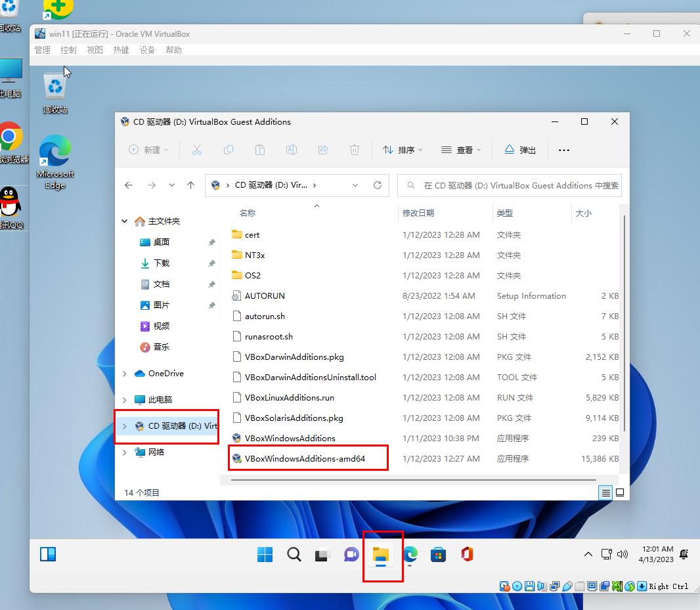
Task: Open the 排序 sort dropdown
Action: point(403,150)
